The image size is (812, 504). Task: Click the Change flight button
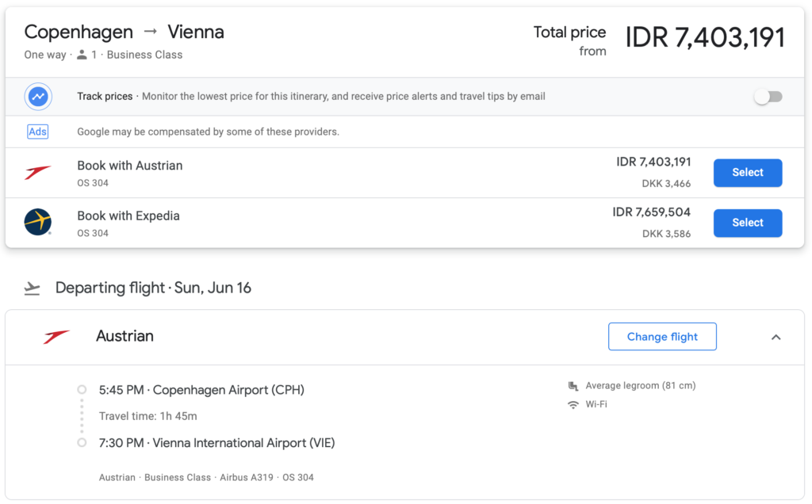(x=662, y=337)
